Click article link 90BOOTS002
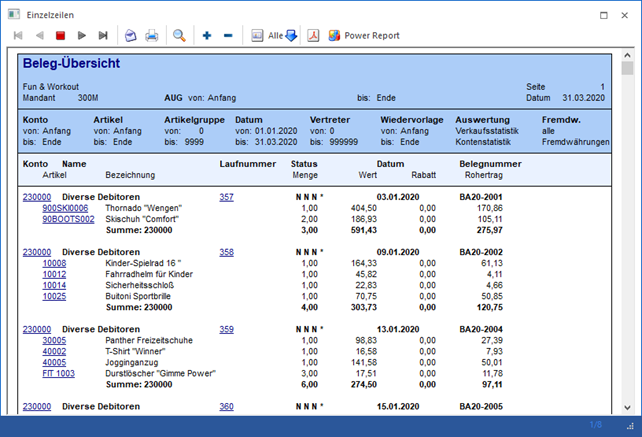This screenshot has width=642, height=437. [x=68, y=219]
